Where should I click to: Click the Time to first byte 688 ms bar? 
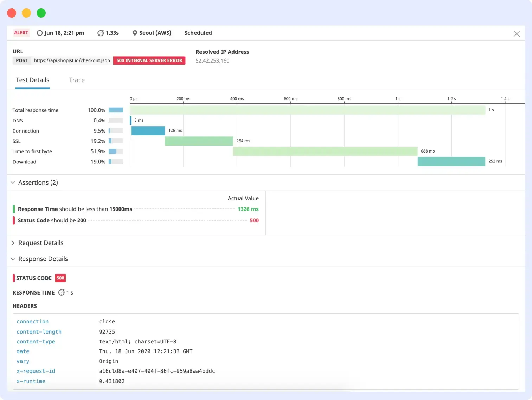pyautogui.click(x=325, y=151)
